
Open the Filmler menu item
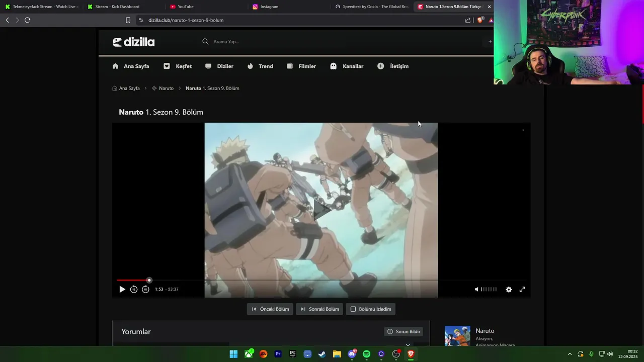click(301, 66)
